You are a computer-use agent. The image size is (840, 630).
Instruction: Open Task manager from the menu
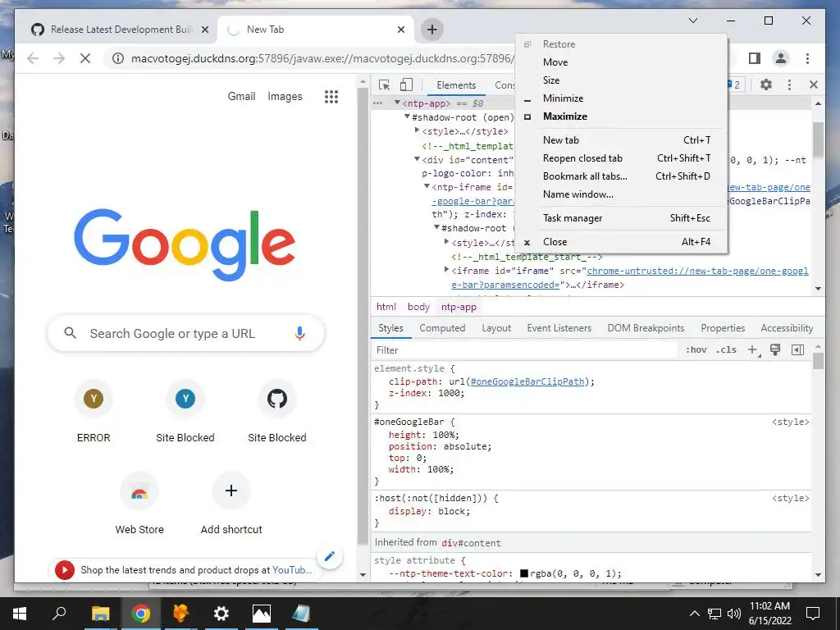pos(622,218)
